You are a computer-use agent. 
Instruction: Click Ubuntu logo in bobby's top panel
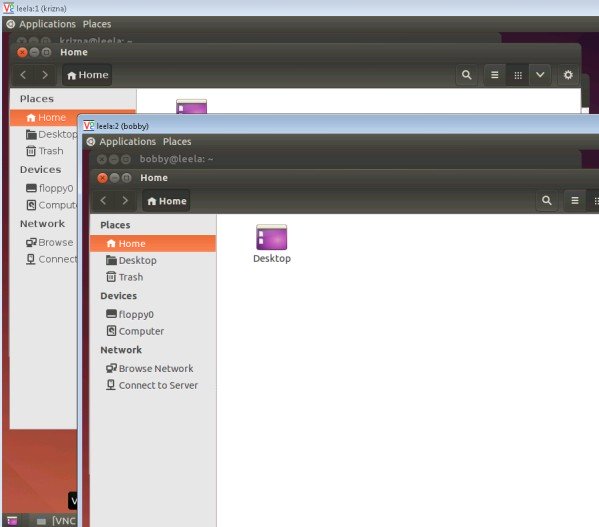91,142
